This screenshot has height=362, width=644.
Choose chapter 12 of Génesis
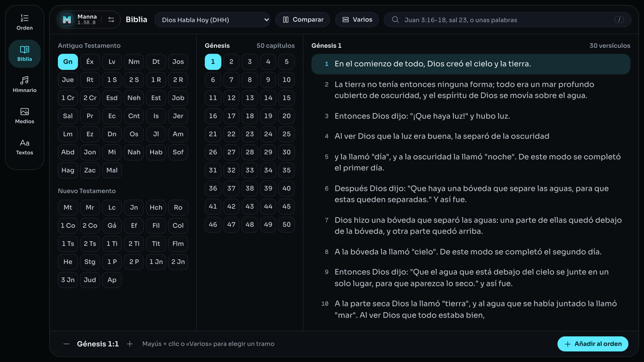(231, 98)
